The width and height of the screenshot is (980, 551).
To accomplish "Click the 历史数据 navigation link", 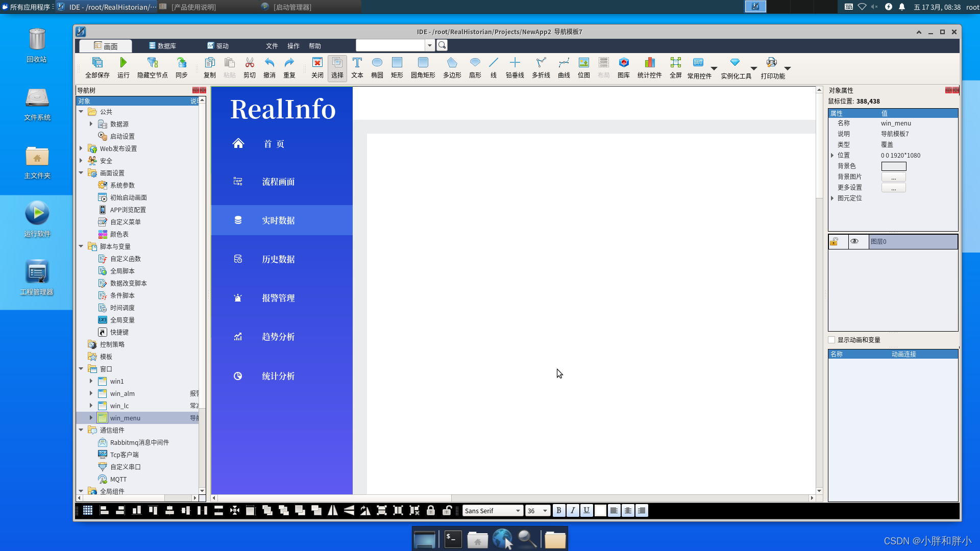I will tap(278, 259).
